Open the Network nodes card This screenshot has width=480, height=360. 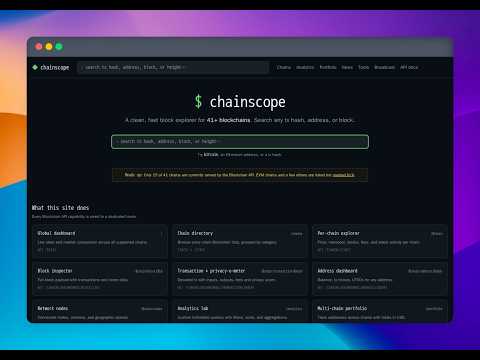coord(100,311)
